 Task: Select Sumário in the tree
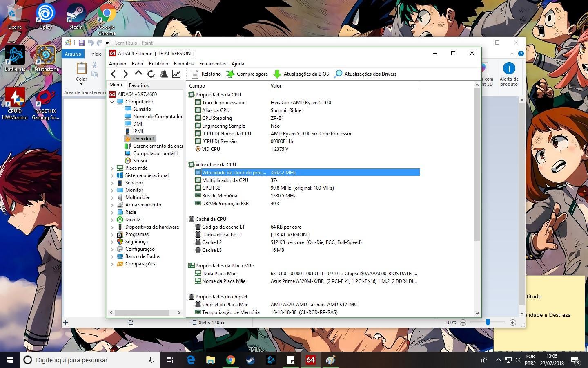tap(142, 109)
